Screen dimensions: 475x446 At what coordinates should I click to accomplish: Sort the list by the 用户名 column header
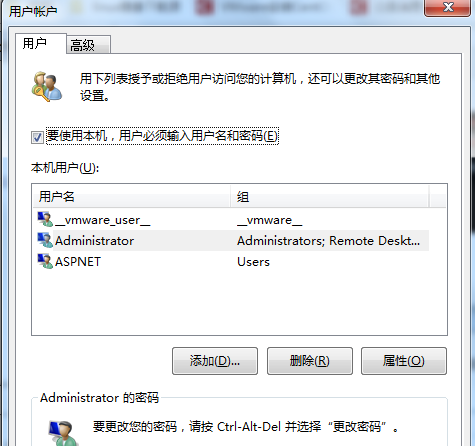(132, 197)
